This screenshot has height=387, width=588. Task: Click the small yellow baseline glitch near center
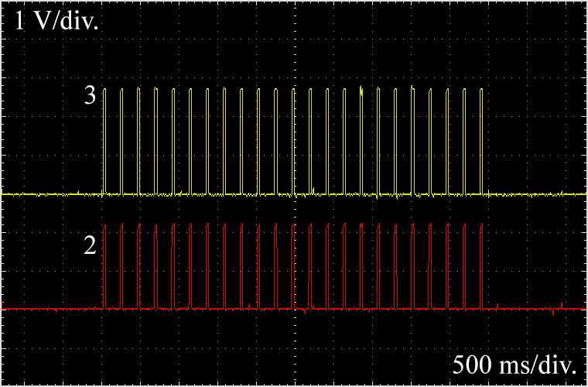pos(312,190)
